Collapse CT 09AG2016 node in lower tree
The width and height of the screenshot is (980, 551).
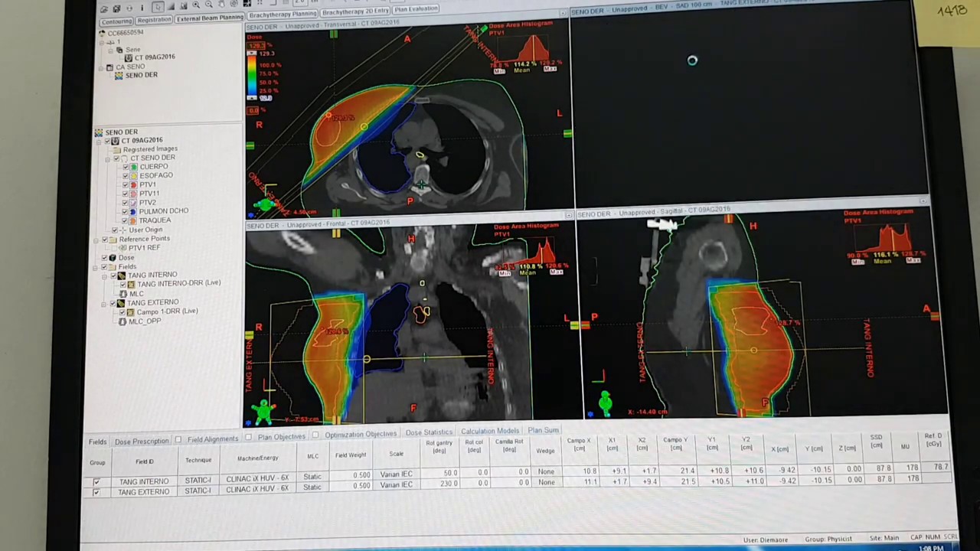98,142
